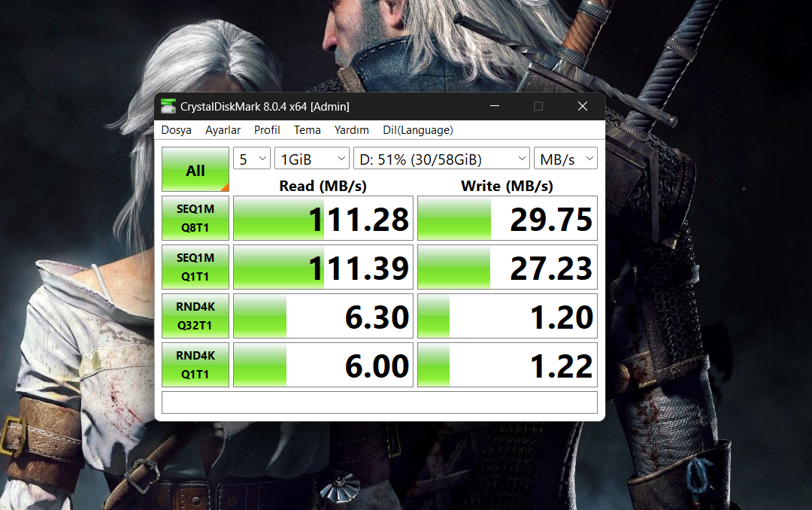
Task: Click the CrystalDiskMark app icon in title bar
Action: 168,106
